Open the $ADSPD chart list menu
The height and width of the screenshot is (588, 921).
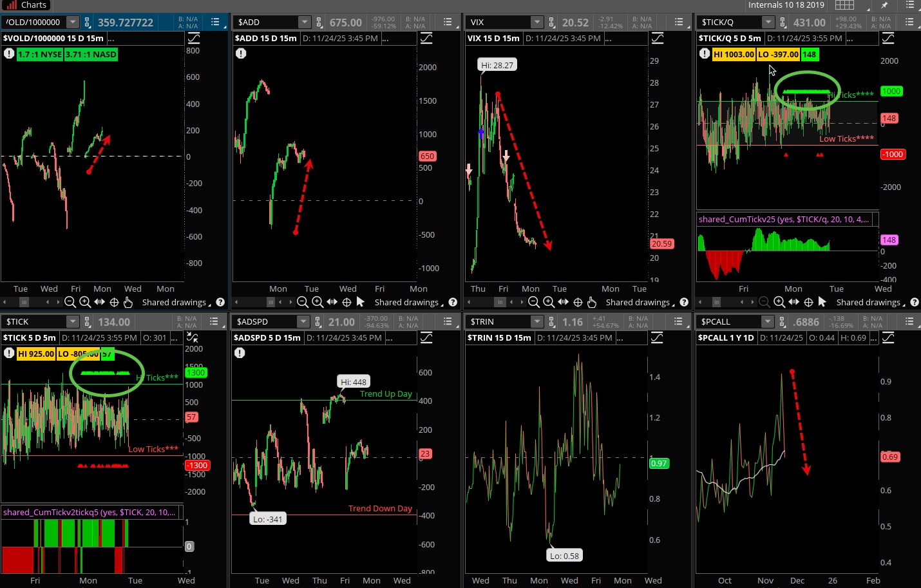(x=447, y=321)
